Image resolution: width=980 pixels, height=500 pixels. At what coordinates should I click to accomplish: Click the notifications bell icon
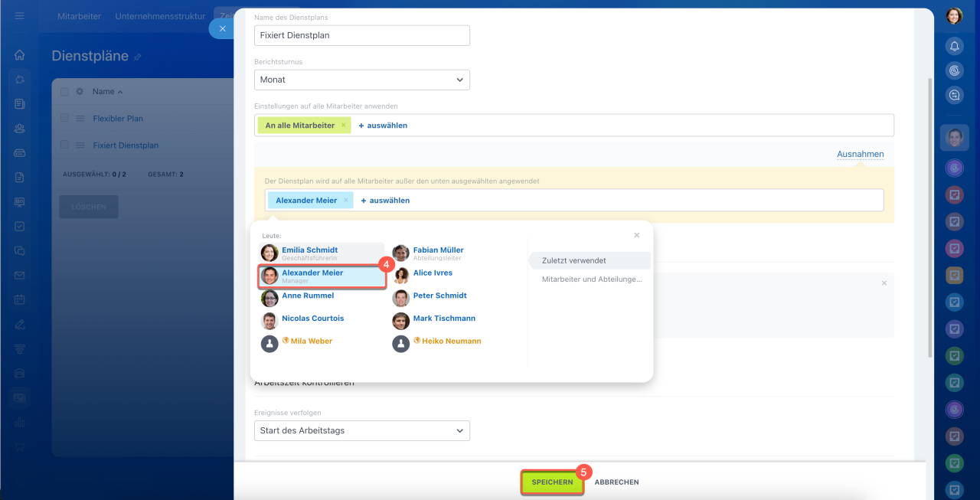[x=954, y=46]
